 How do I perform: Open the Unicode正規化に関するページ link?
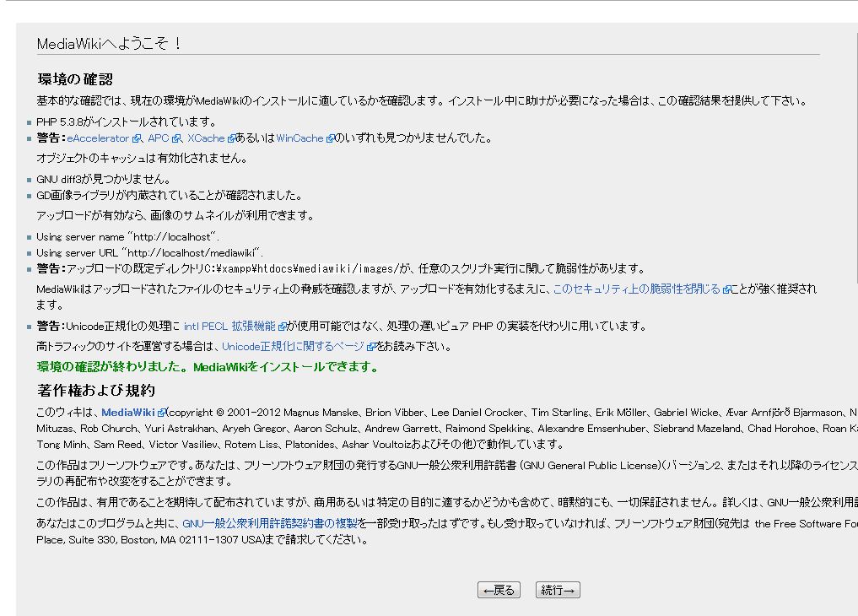click(x=293, y=346)
